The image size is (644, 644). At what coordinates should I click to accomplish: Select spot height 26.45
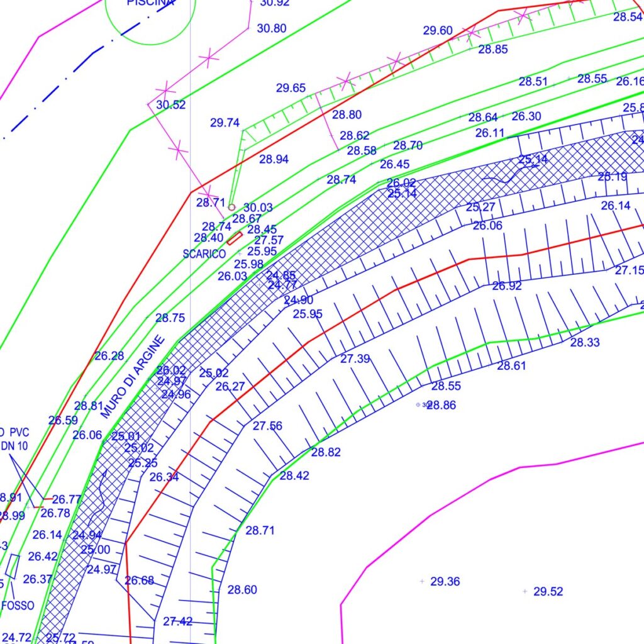[395, 164]
